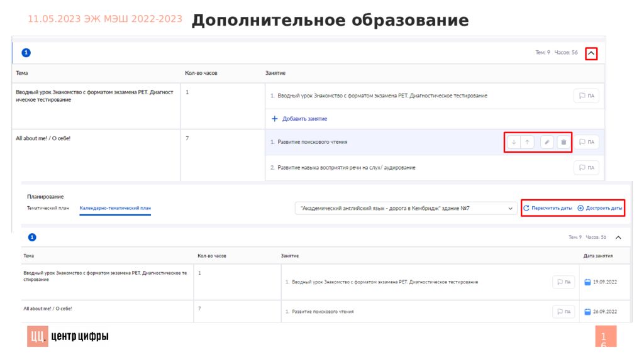644x362 pixels.
Task: Click the pencil edit icon for the lesson
Action: pos(547,142)
